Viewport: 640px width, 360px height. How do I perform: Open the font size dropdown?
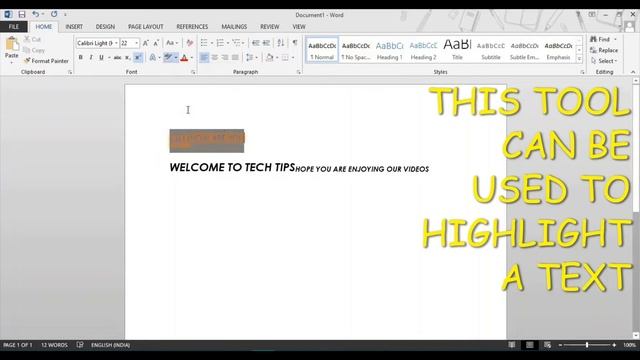[136, 43]
